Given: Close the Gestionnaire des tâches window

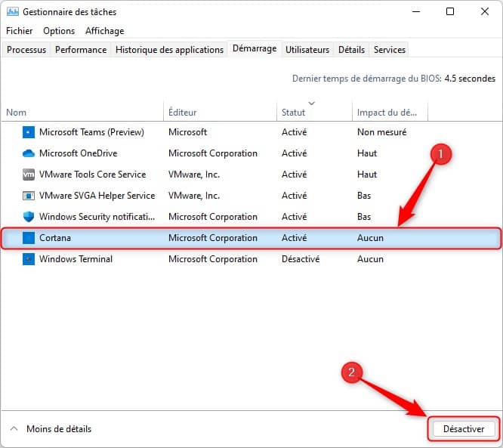Looking at the screenshot, I should [x=485, y=11].
